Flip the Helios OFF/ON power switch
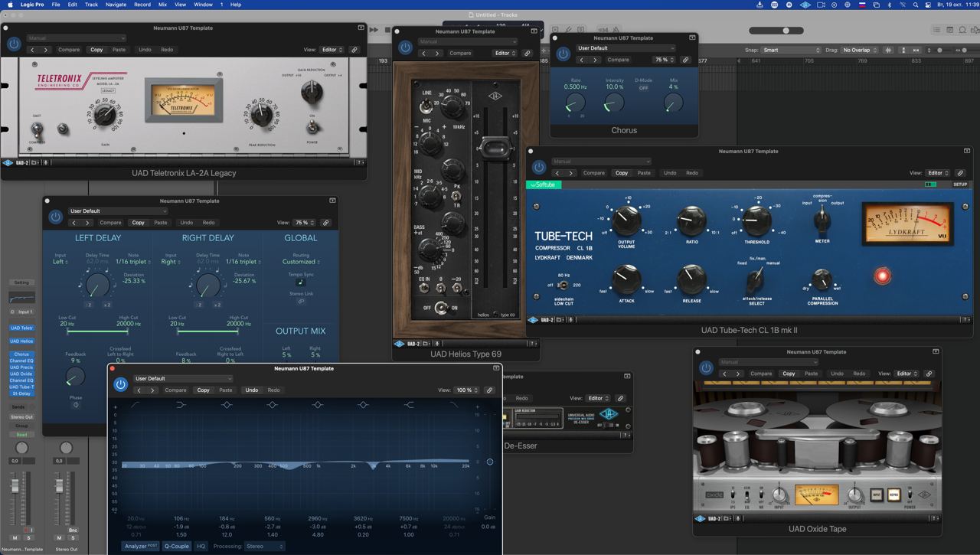 tap(441, 308)
